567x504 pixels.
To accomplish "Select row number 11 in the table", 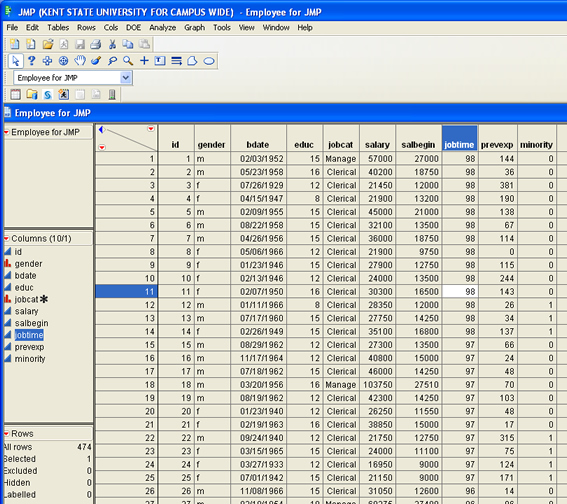I will [126, 291].
